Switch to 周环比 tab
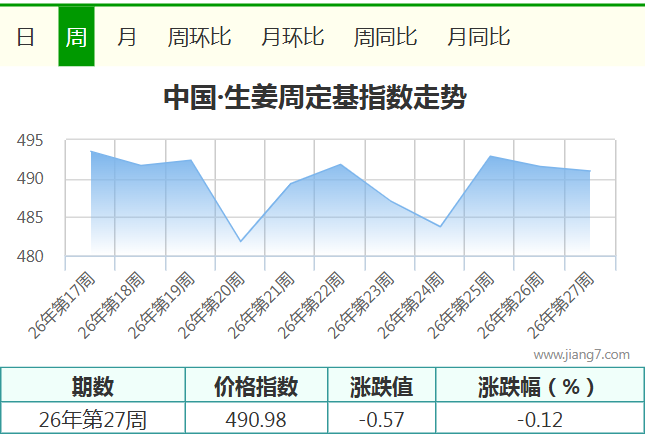Screen dimensions: 645x440 [199, 37]
